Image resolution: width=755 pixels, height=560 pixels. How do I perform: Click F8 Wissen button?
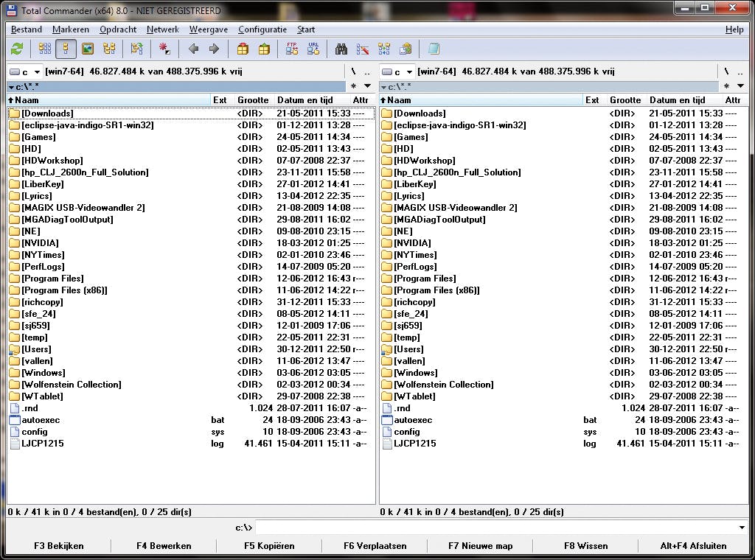[585, 546]
